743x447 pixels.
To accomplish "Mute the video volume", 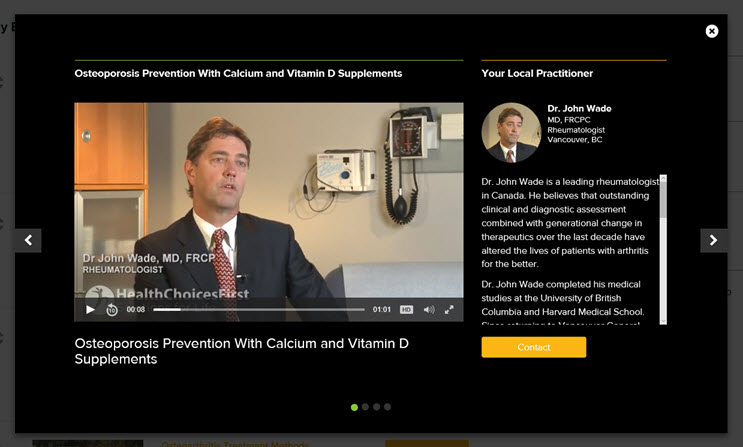I will [x=429, y=310].
